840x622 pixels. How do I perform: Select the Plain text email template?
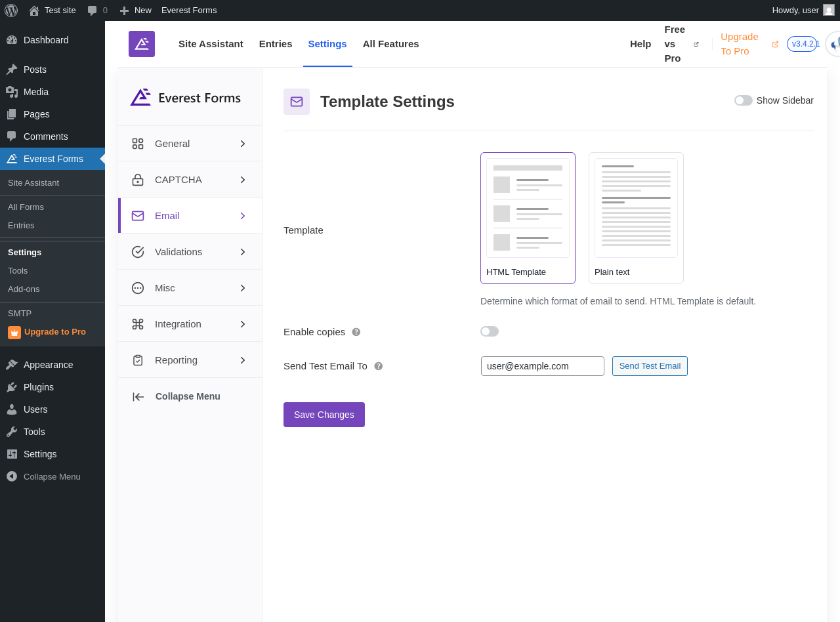(636, 218)
